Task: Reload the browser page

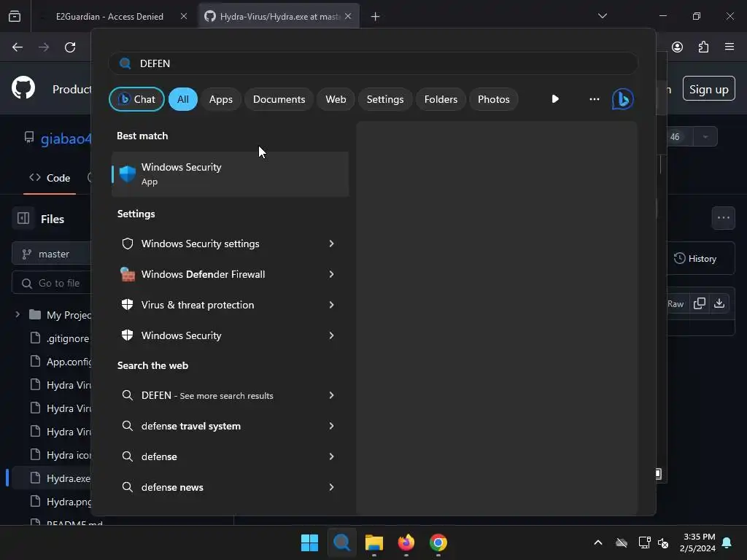Action: pos(70,47)
